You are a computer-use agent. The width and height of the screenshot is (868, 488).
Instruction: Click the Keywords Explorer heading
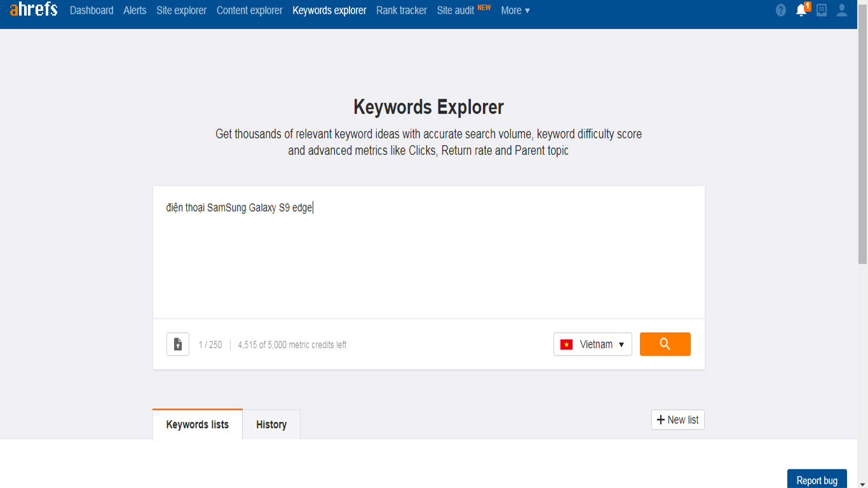pos(429,107)
